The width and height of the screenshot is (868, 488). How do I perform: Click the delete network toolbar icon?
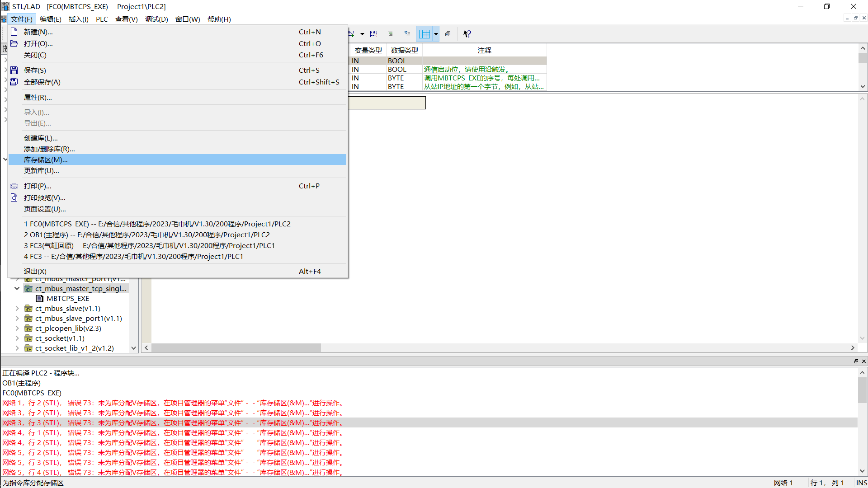coord(373,34)
